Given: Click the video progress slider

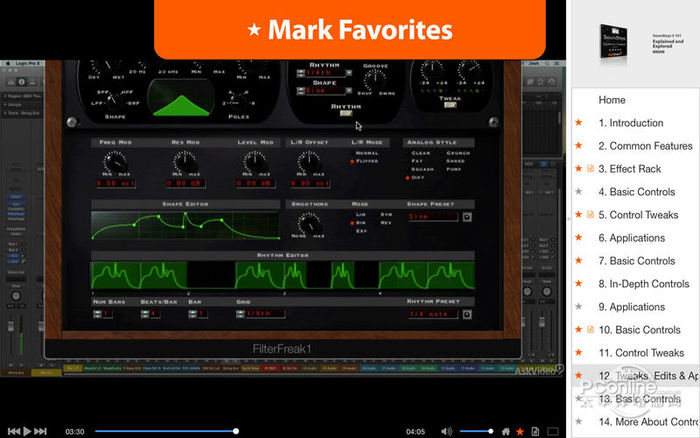Looking at the screenshot, I should (x=165, y=431).
